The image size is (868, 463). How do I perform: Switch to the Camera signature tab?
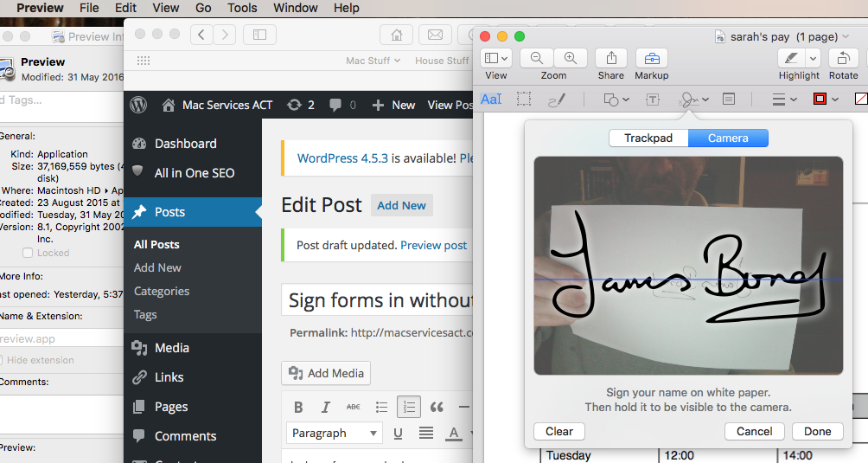click(x=728, y=138)
